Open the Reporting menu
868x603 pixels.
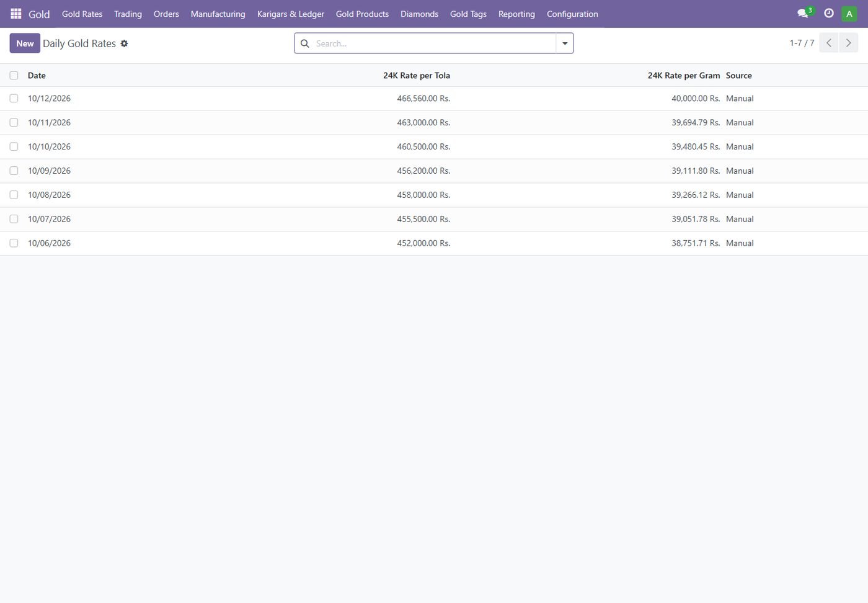(516, 14)
